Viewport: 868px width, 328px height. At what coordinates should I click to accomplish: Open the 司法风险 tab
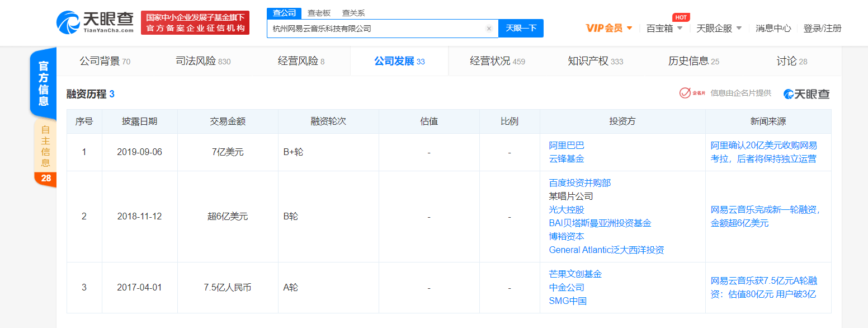[x=203, y=62]
